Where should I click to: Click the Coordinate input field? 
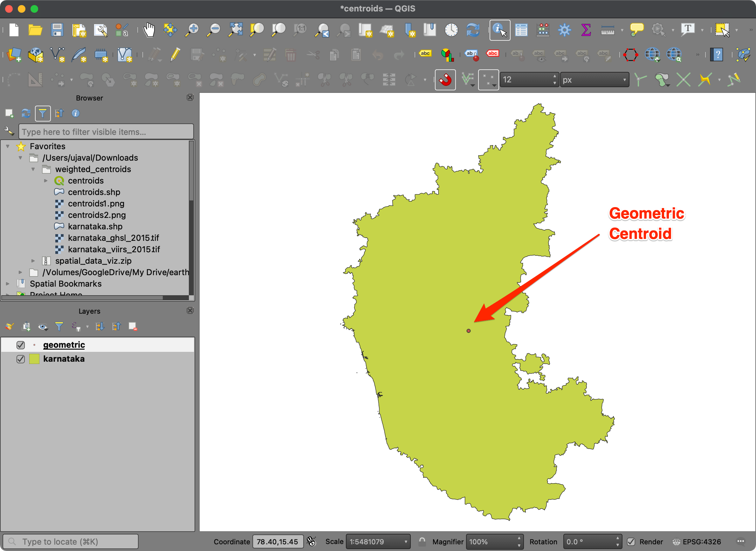[x=278, y=541]
